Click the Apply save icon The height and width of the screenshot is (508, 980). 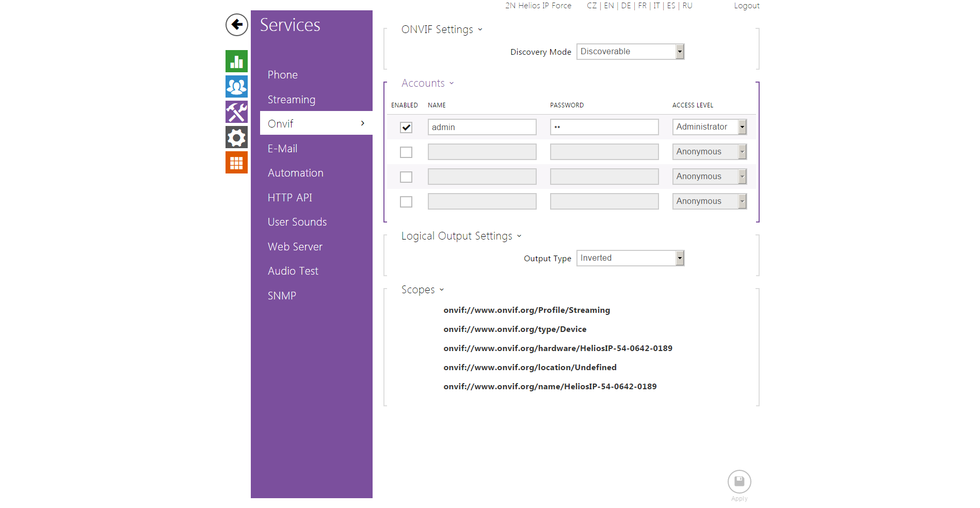[x=739, y=482]
